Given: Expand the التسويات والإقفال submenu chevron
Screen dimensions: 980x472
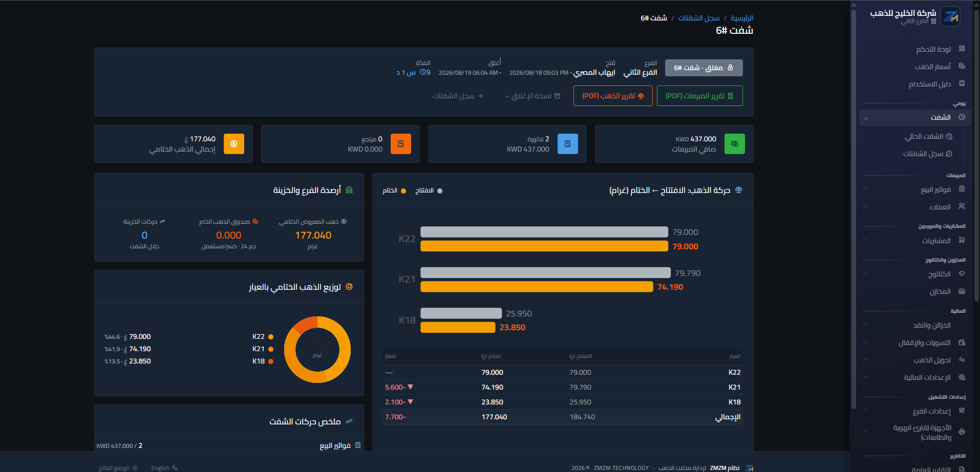Looking at the screenshot, I should (x=866, y=342).
